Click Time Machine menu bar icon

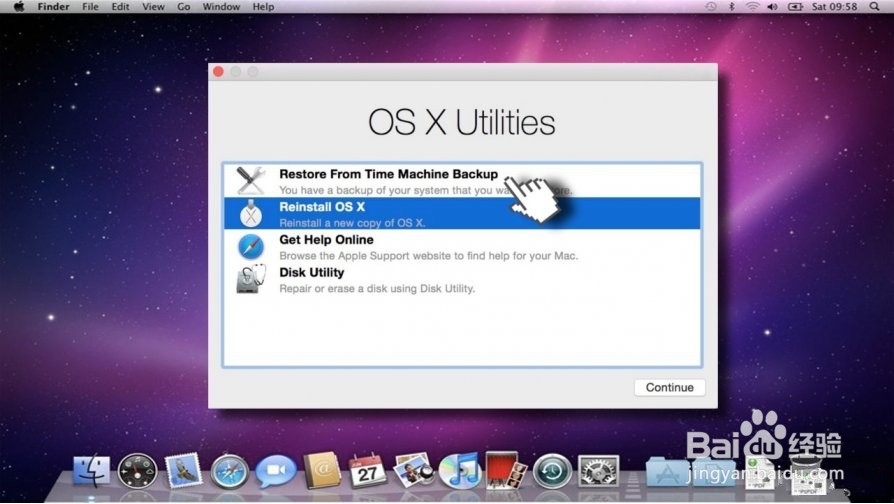point(711,7)
